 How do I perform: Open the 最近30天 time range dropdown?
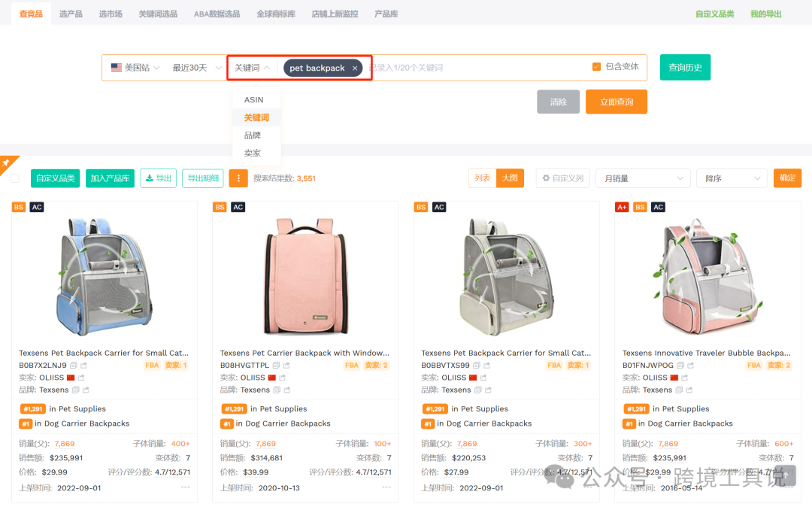(197, 68)
